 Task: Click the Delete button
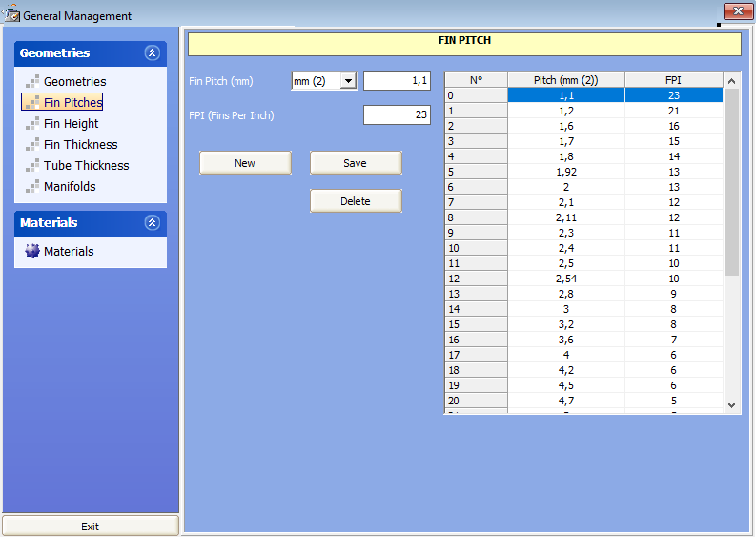(355, 201)
